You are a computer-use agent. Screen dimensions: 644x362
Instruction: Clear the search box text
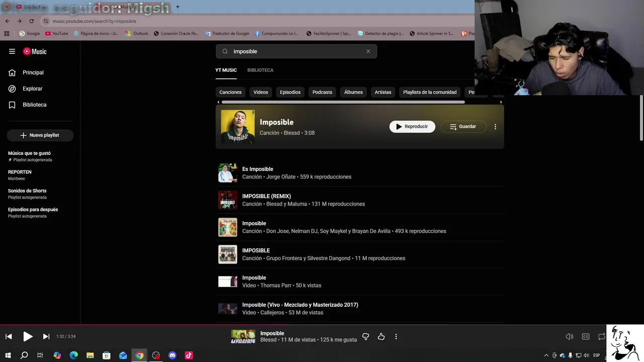click(368, 51)
